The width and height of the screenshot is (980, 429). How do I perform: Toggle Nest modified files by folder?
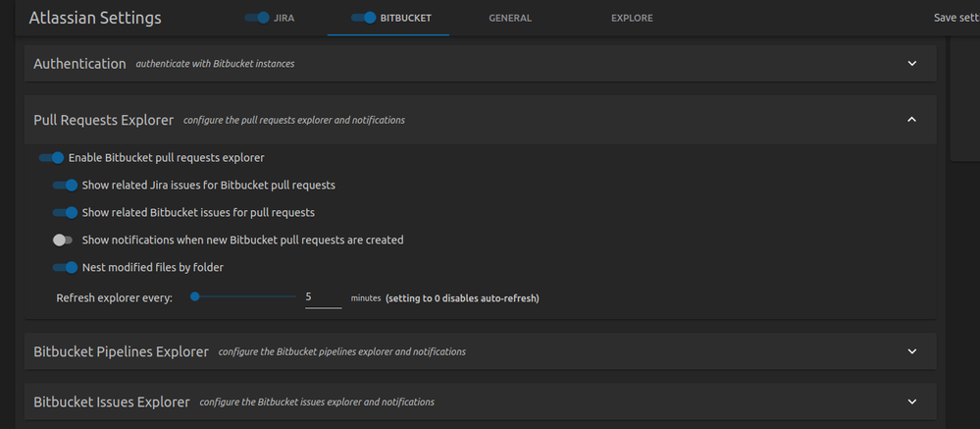pyautogui.click(x=65, y=268)
